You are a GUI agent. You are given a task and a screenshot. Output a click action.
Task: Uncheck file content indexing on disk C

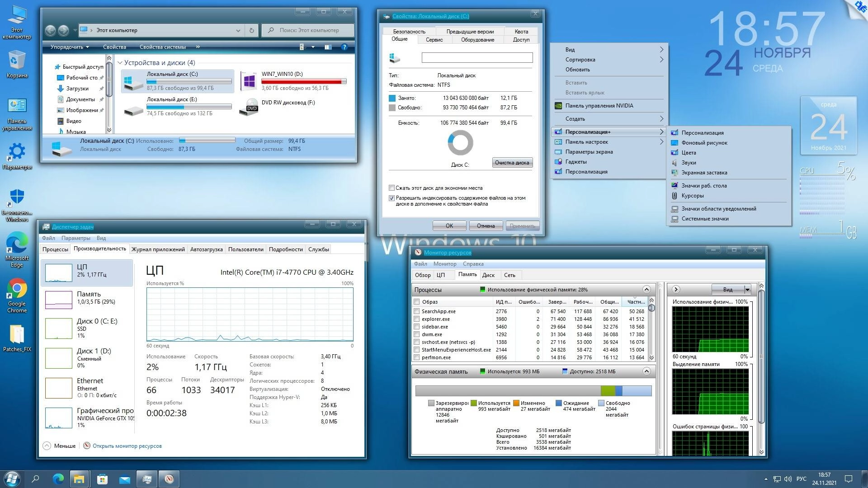tap(392, 198)
